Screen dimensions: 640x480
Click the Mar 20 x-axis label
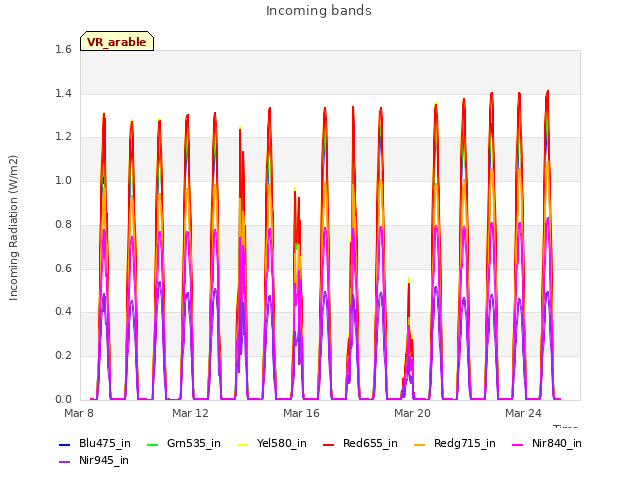(412, 413)
